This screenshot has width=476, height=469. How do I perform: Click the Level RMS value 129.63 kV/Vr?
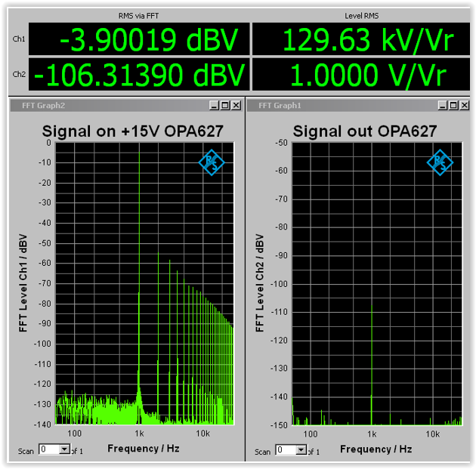coord(361,39)
